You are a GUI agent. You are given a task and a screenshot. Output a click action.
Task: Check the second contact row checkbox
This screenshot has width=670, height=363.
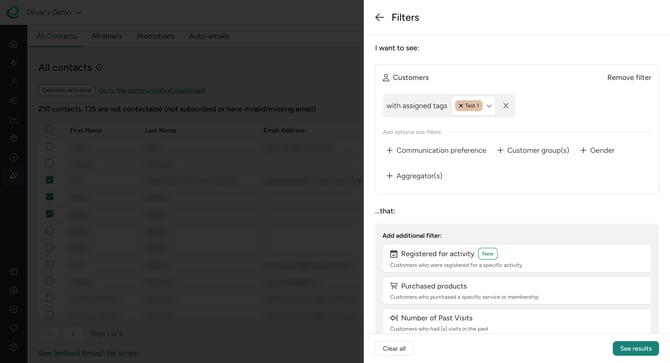[50, 163]
